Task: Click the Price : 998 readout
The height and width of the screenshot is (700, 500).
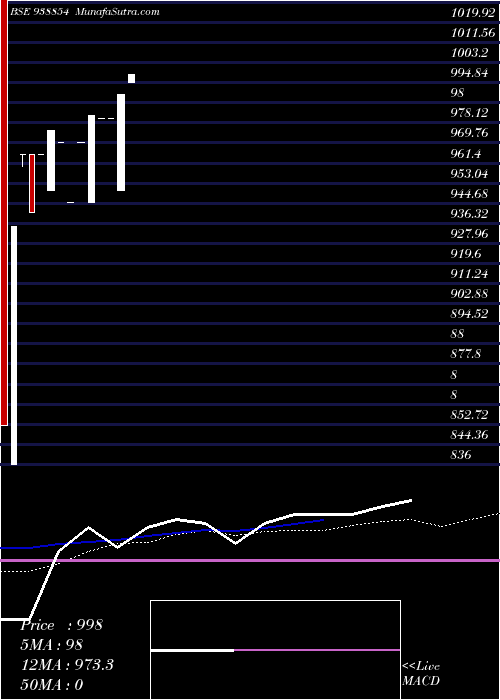Action: click(61, 625)
